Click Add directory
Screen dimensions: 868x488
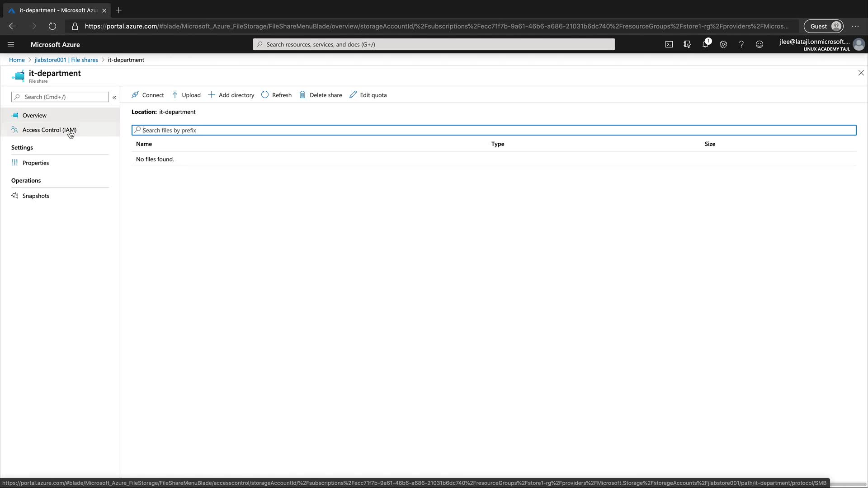tap(231, 95)
